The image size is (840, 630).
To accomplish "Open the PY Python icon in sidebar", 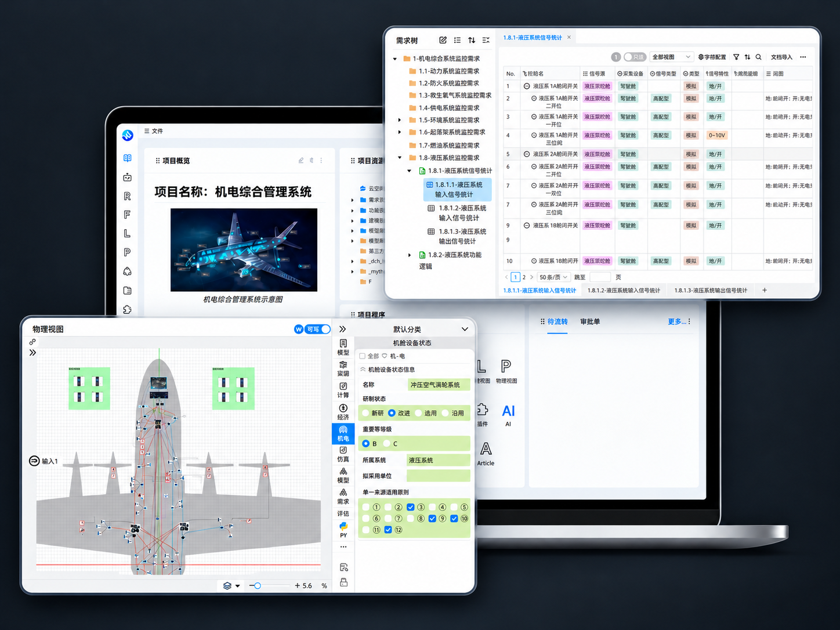I will [x=343, y=530].
